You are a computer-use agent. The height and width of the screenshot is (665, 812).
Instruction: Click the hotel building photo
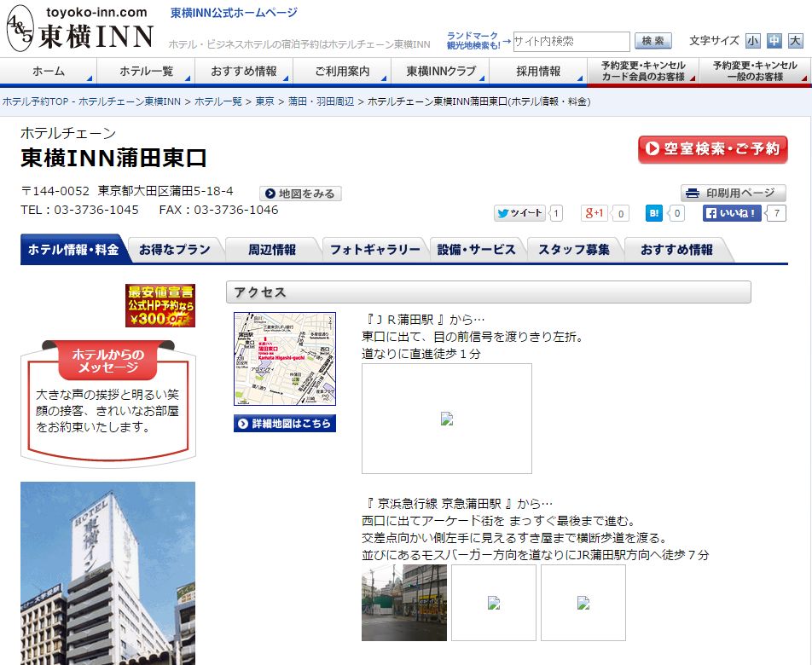point(107,574)
